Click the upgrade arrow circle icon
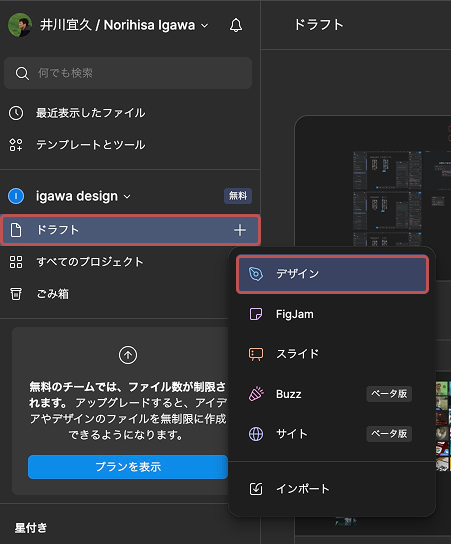The width and height of the screenshot is (451, 544). click(x=128, y=355)
